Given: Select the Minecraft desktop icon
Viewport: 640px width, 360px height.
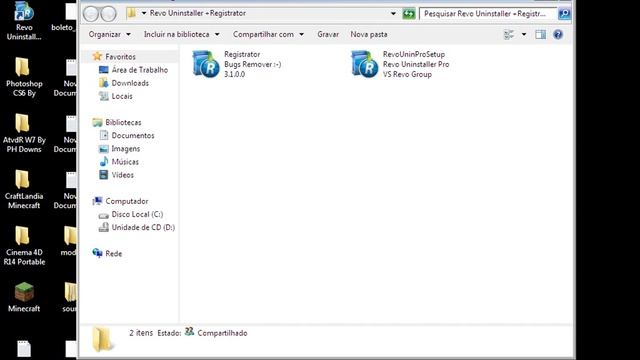Looking at the screenshot, I should pos(24,298).
